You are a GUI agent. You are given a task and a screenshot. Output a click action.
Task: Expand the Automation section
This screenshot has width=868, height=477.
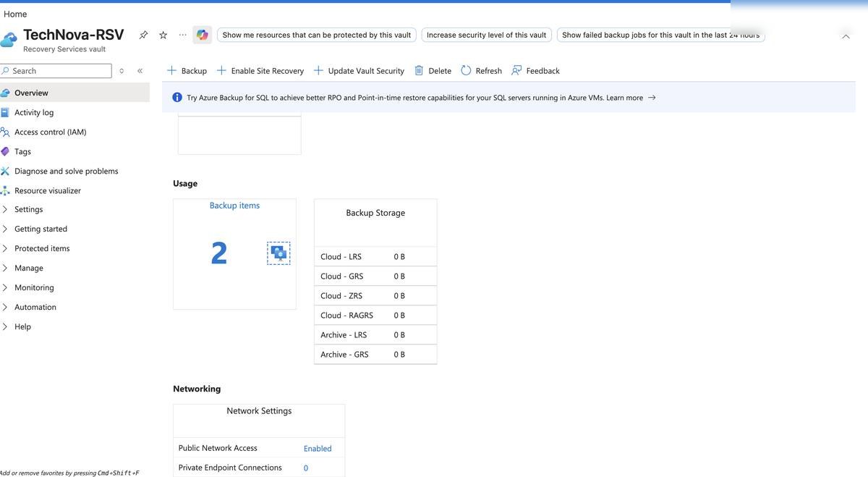[5, 307]
